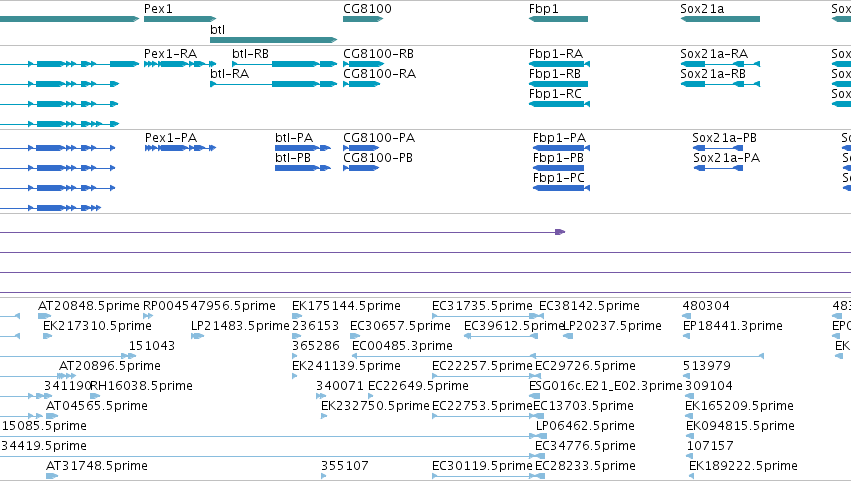
Task: Select the Pex1 gene bar
Action: 180,19
